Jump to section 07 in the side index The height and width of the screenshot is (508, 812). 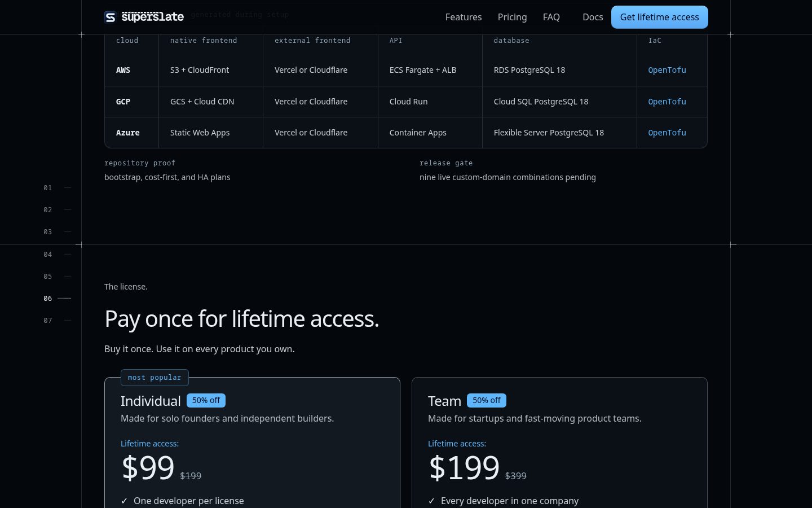pos(57,320)
